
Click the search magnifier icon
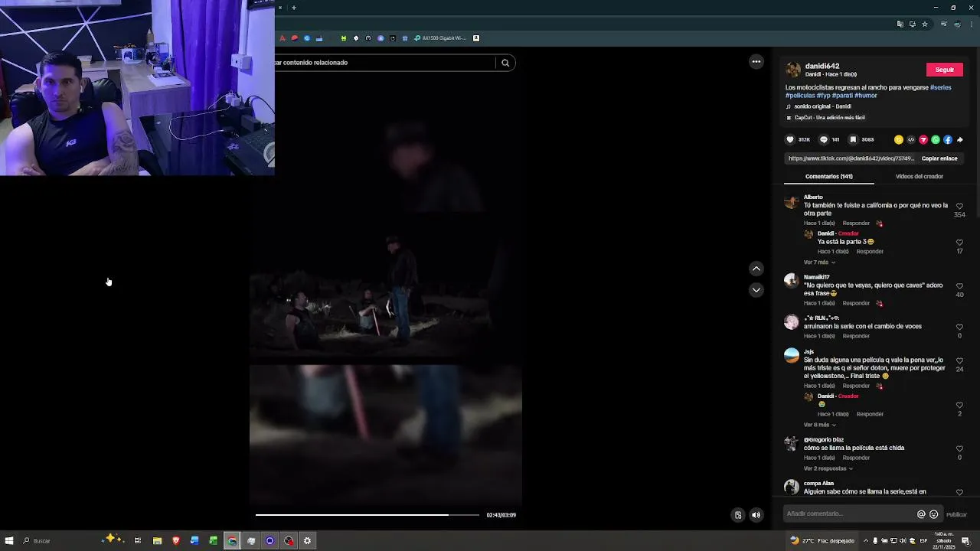coord(505,63)
